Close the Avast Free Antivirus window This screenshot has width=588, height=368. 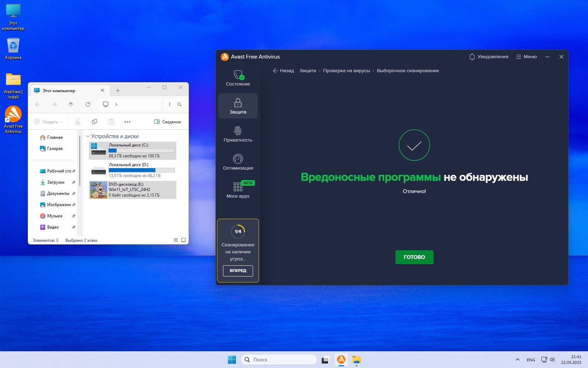pyautogui.click(x=561, y=57)
